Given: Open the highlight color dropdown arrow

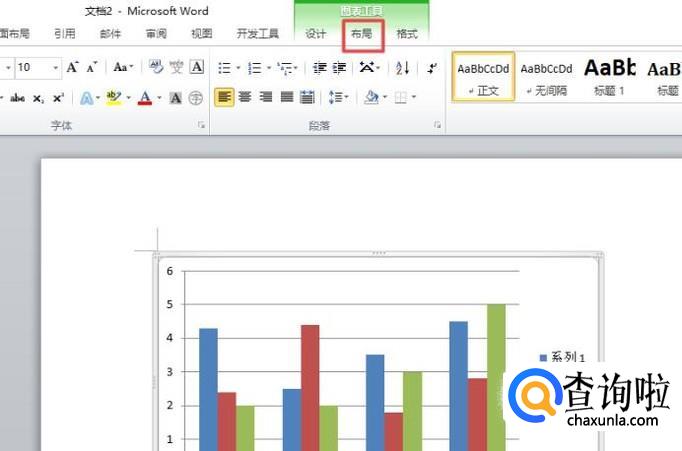Looking at the screenshot, I should (x=128, y=97).
